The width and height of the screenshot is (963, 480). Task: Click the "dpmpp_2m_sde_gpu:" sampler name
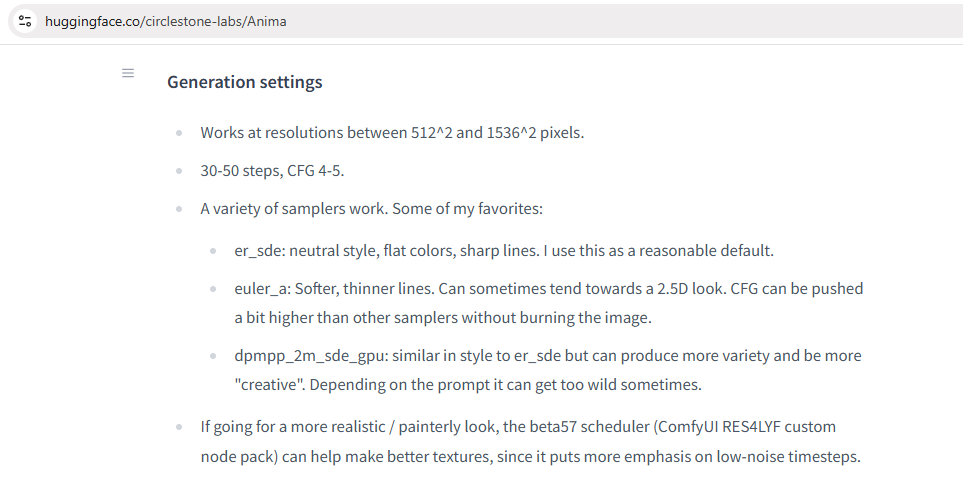tap(311, 356)
